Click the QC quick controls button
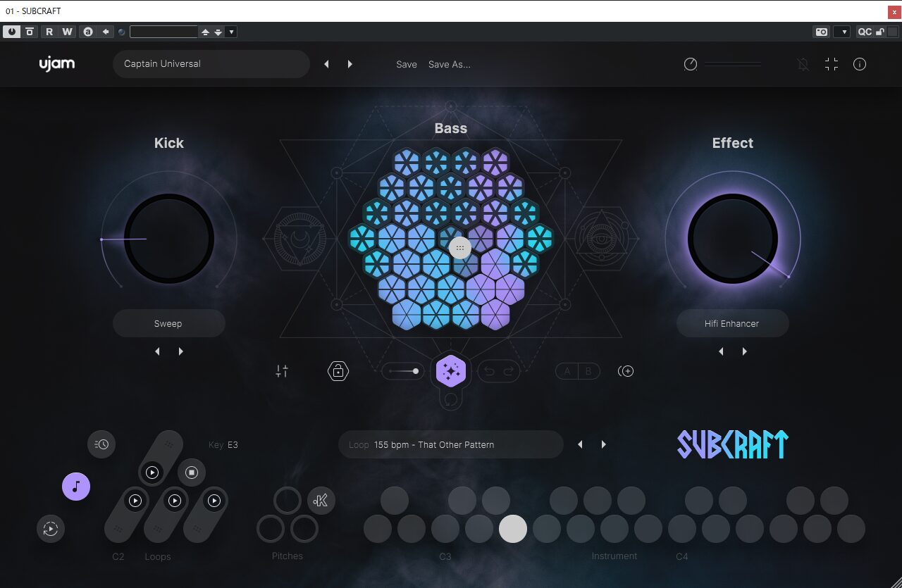 pos(865,32)
